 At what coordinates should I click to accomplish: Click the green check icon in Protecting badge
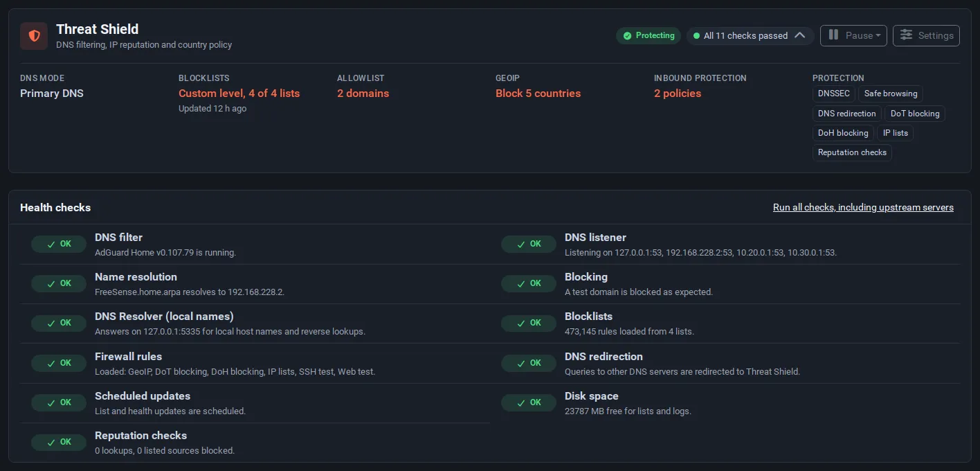click(627, 35)
